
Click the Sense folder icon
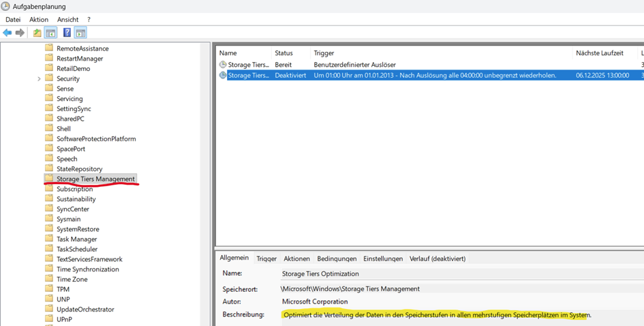(49, 88)
